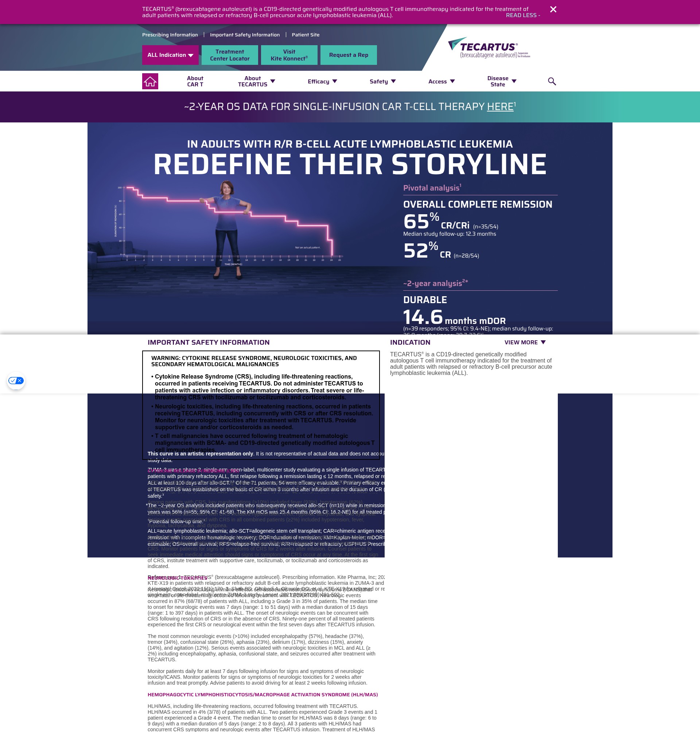Click the INDICATION heading
Image resolution: width=700 pixels, height=732 pixels.
(x=410, y=342)
